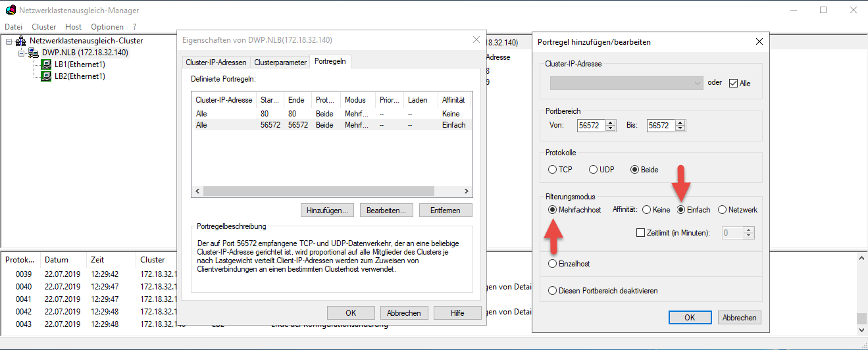Image resolution: width=868 pixels, height=350 pixels.
Task: Click the DWP.NLB cluster icon in tree
Action: point(34,53)
